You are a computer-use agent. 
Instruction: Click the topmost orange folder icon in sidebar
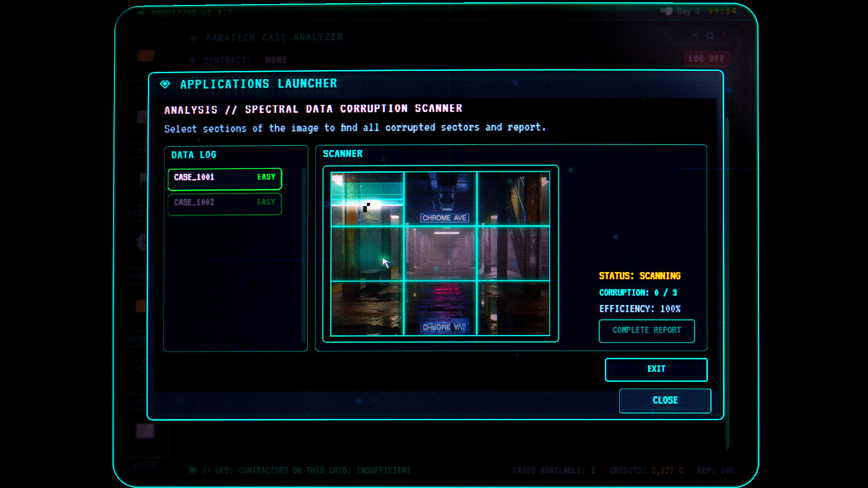pos(146,54)
